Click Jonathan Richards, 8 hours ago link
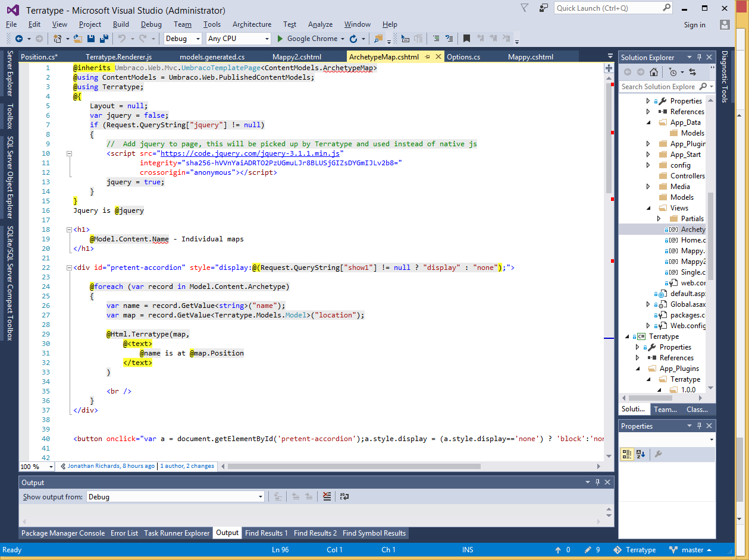Screen dimensions: 749x560 coord(111,466)
